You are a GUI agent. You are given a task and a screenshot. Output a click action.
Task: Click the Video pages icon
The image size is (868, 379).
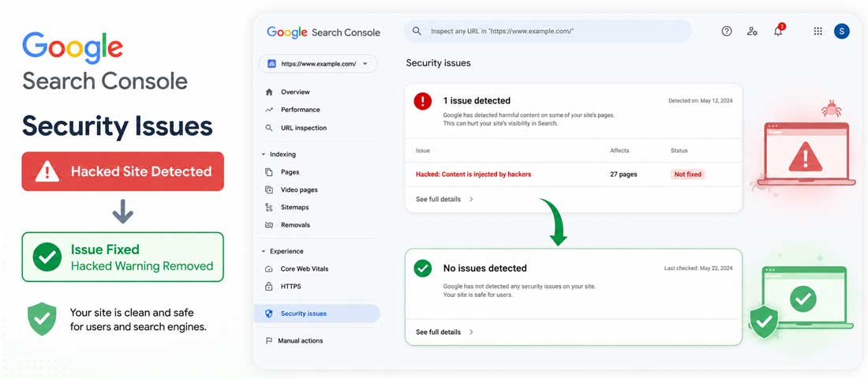[x=269, y=189]
